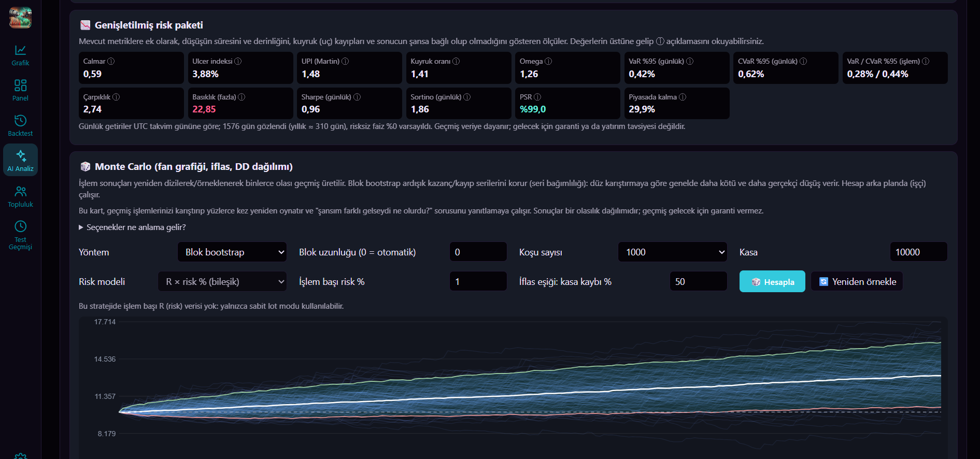Click the info icon next to Calmar
Screen dimensions: 980x459
[x=111, y=61]
